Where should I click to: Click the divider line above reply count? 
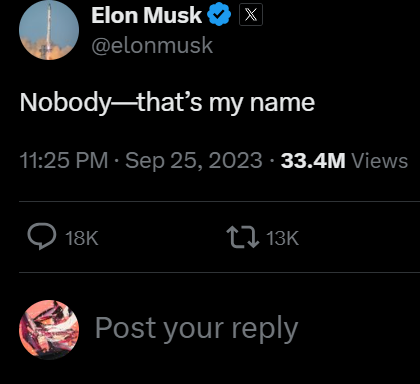pyautogui.click(x=219, y=201)
